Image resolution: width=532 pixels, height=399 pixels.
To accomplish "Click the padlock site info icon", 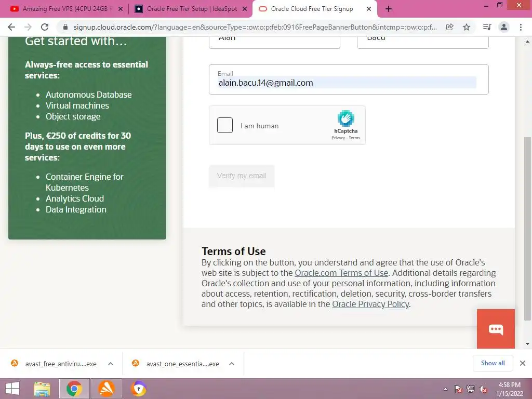I will click(x=65, y=27).
